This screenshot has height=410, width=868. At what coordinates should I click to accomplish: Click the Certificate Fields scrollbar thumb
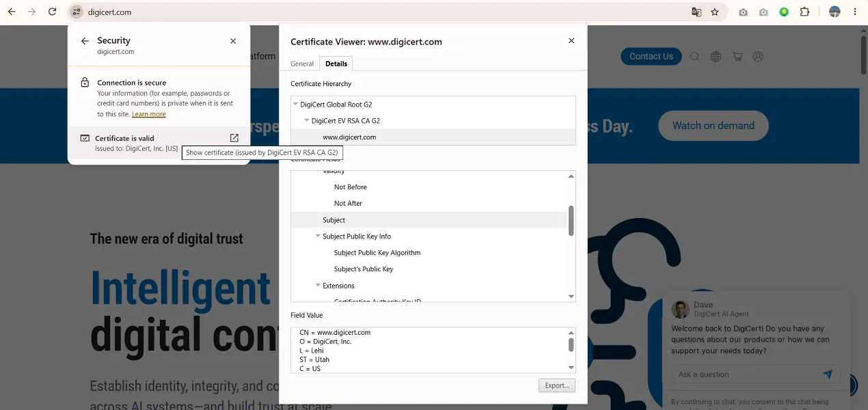click(x=571, y=221)
